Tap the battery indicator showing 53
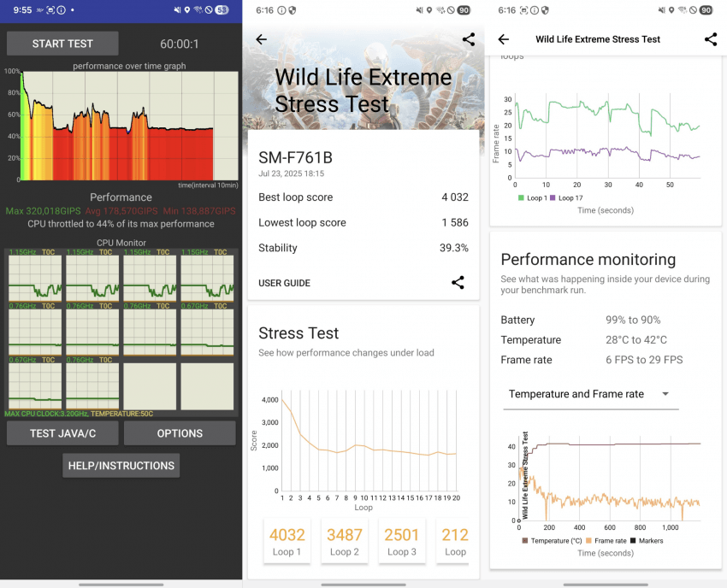Viewport: 727px width, 588px height. 222,9
